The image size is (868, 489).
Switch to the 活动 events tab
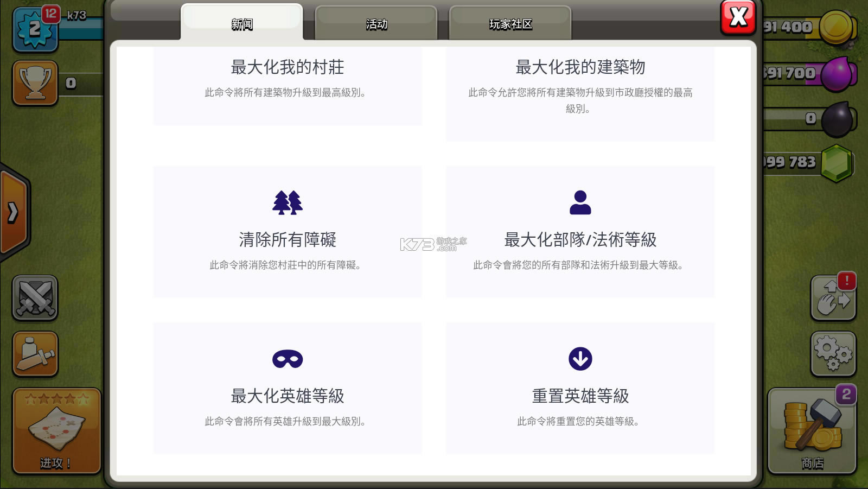tap(376, 24)
